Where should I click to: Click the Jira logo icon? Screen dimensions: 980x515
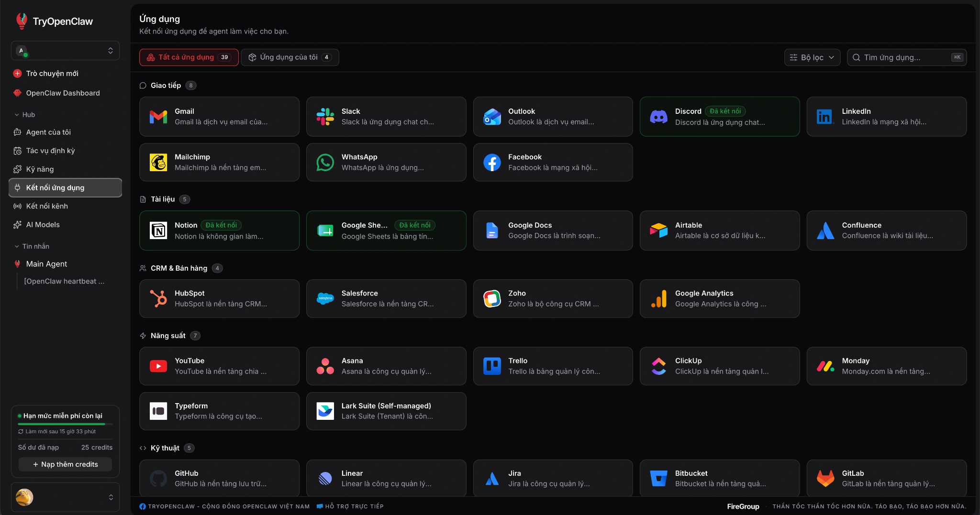tap(492, 478)
